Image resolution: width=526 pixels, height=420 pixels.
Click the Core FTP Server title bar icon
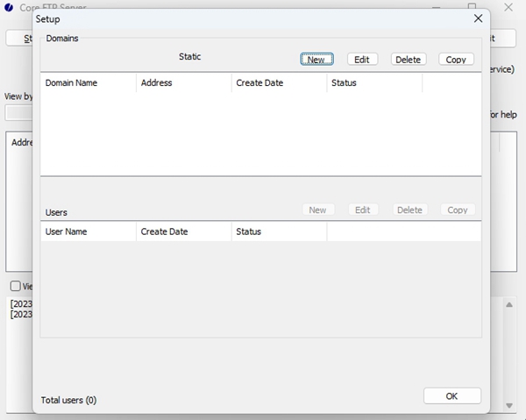coord(10,8)
